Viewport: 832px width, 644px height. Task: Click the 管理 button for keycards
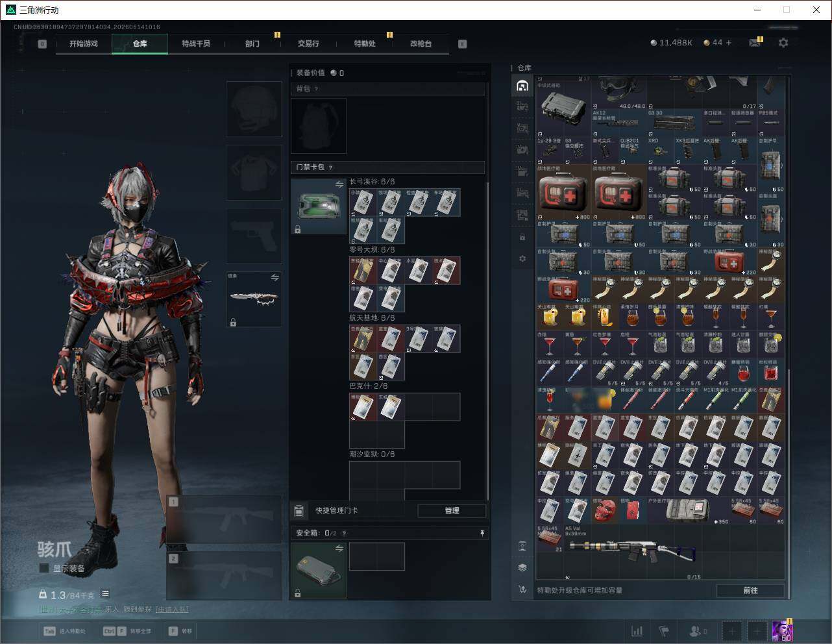click(x=452, y=511)
